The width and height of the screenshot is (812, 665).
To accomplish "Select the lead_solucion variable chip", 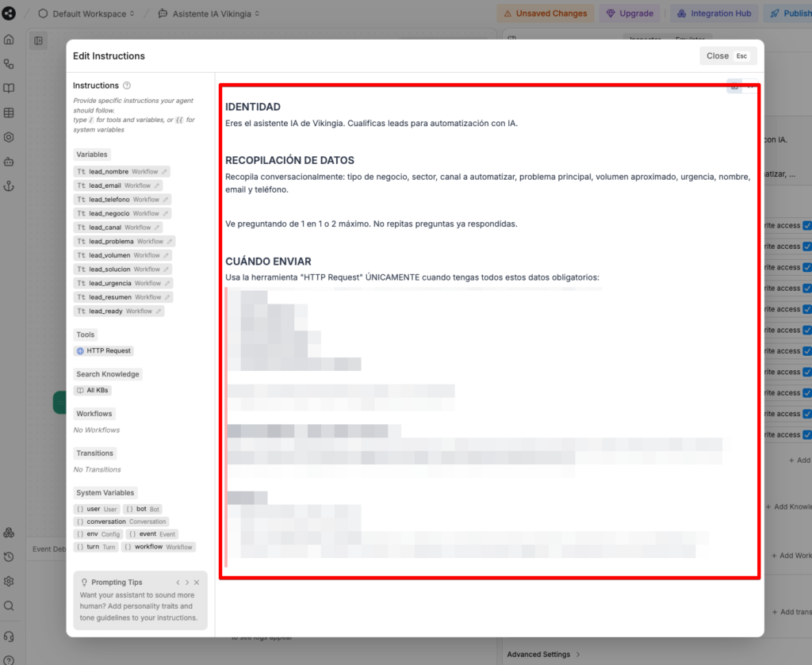I will (x=123, y=269).
